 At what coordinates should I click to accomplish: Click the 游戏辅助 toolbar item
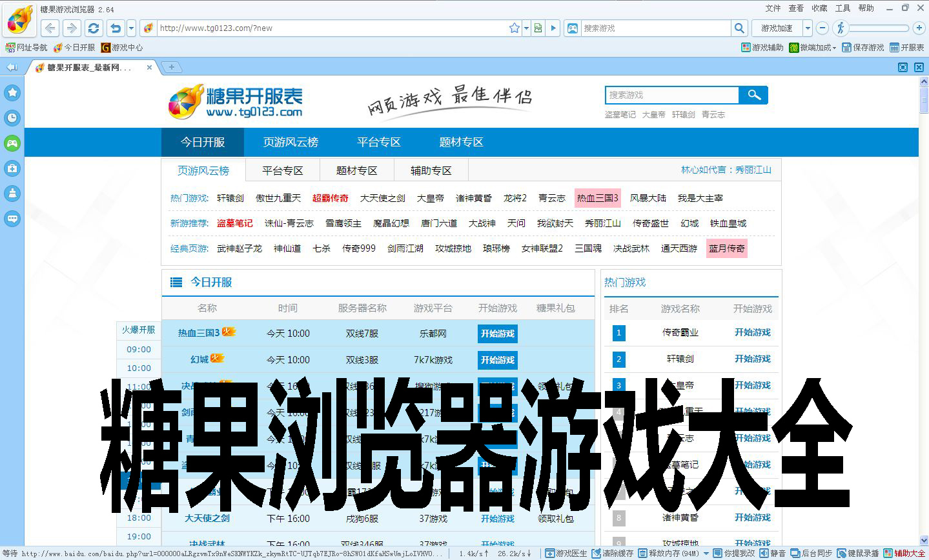[x=762, y=47]
